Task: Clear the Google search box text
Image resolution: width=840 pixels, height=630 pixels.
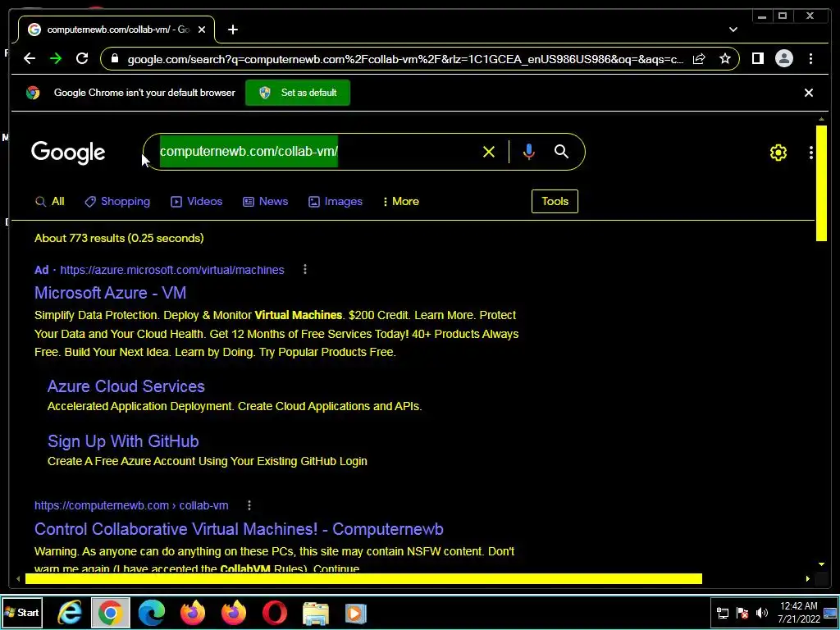Action: point(489,152)
